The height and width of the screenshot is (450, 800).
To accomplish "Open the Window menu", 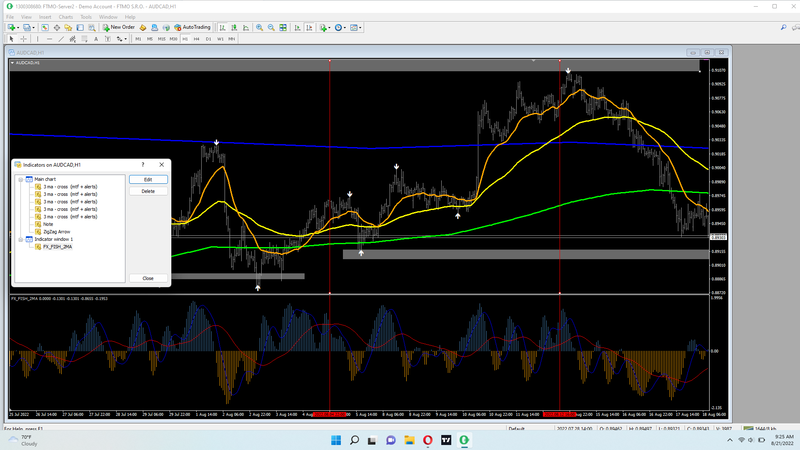I will pyautogui.click(x=108, y=17).
